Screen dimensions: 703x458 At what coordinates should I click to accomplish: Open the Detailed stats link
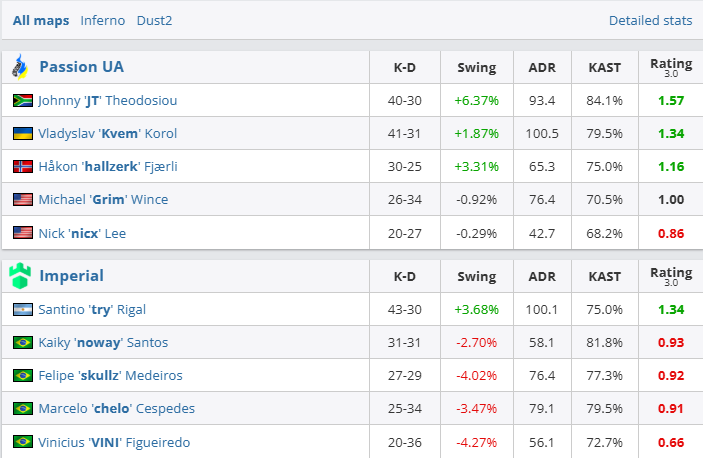click(650, 20)
